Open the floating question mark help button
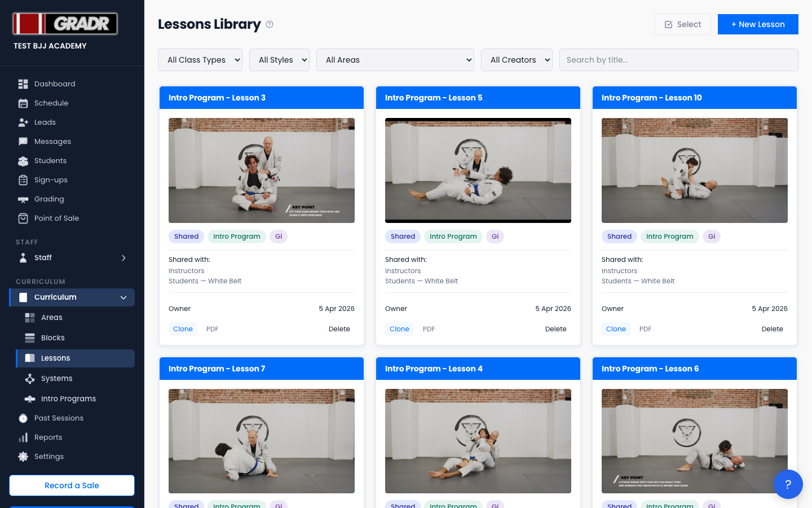The width and height of the screenshot is (812, 508). click(788, 484)
